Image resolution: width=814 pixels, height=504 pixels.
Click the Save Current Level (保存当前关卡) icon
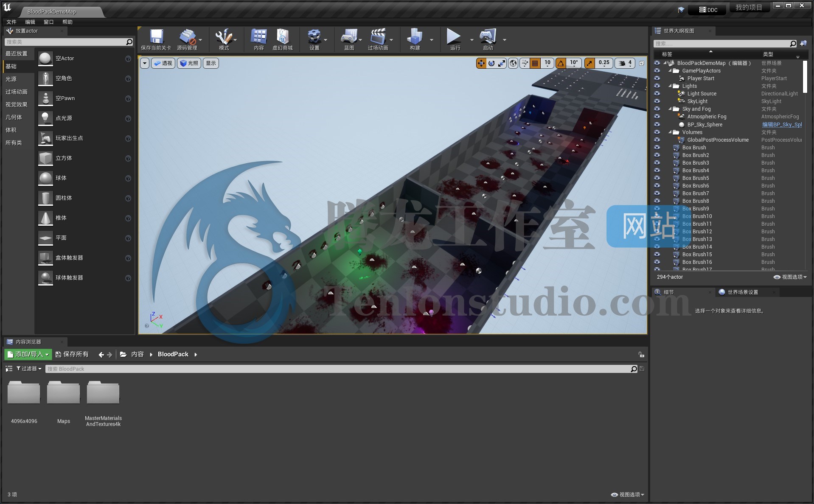click(156, 37)
